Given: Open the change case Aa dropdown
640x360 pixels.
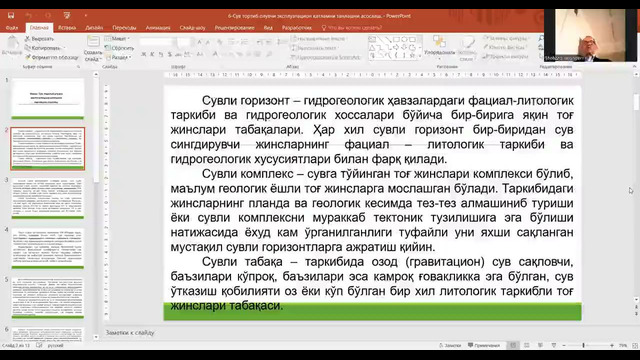Looking at the screenshot, I should [200, 54].
